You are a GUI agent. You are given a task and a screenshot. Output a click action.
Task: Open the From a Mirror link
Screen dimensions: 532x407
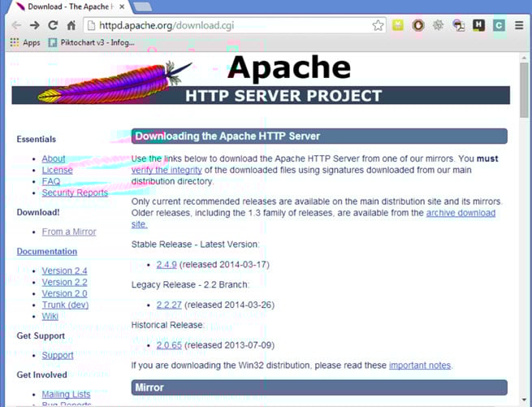tap(69, 232)
